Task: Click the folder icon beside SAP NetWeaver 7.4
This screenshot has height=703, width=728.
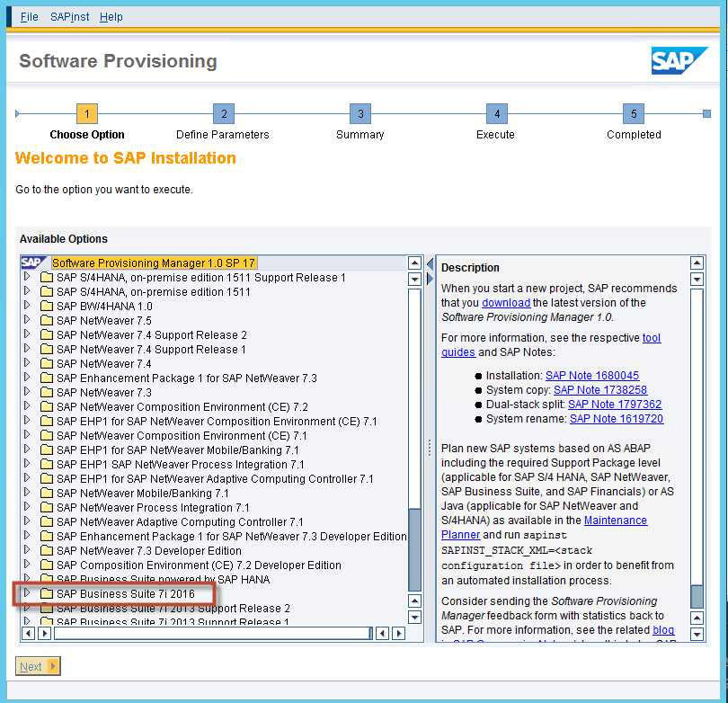Action: pyautogui.click(x=46, y=364)
